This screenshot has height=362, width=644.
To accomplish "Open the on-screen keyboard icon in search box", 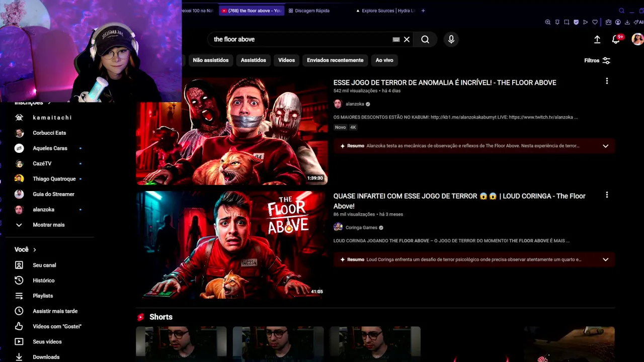I will (x=396, y=39).
